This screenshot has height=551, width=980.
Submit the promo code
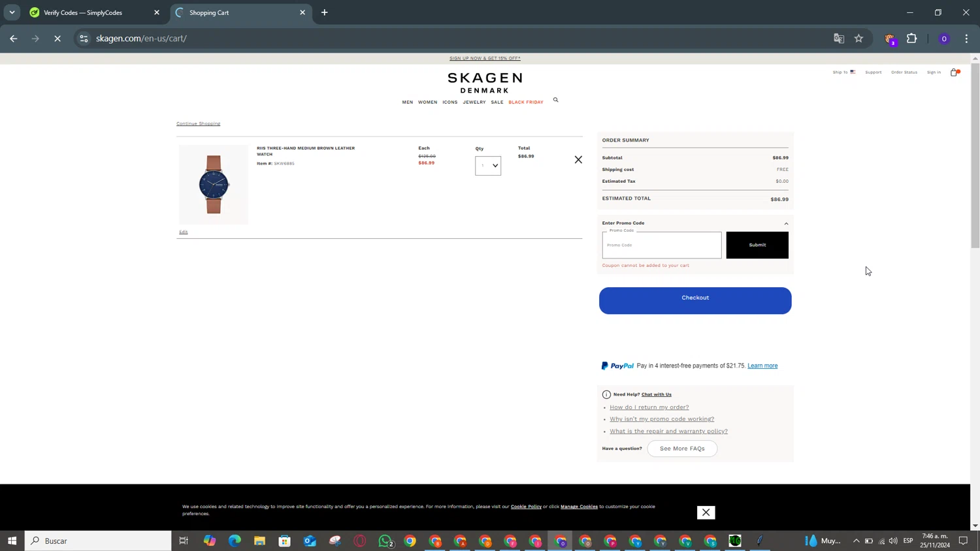(757, 245)
